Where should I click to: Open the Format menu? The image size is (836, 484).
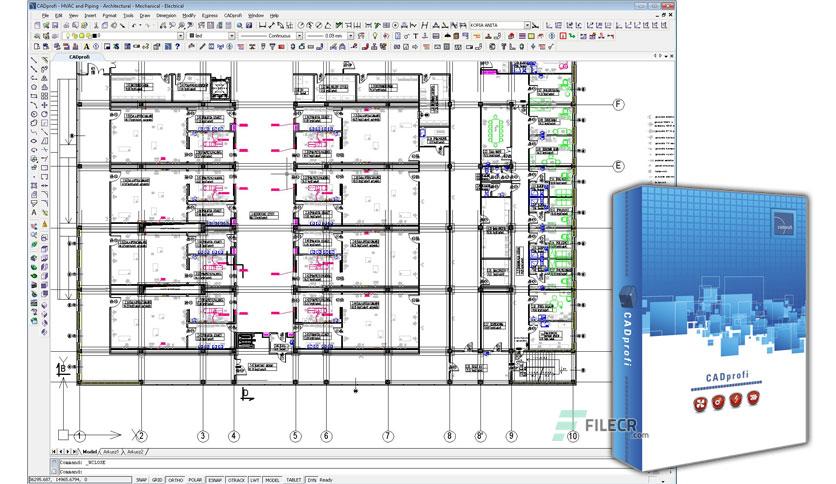110,15
